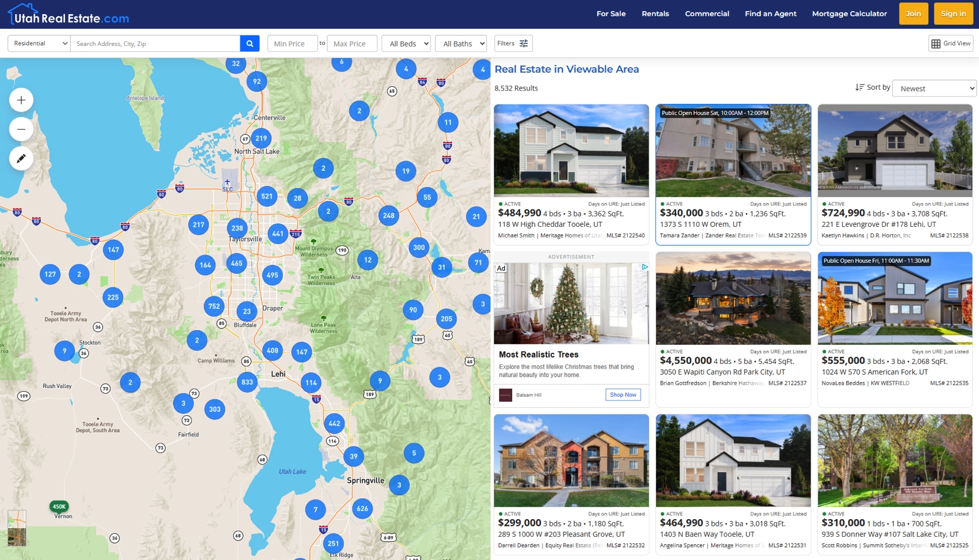The image size is (979, 560).
Task: Open the Residential property type dropdown
Action: click(x=38, y=43)
